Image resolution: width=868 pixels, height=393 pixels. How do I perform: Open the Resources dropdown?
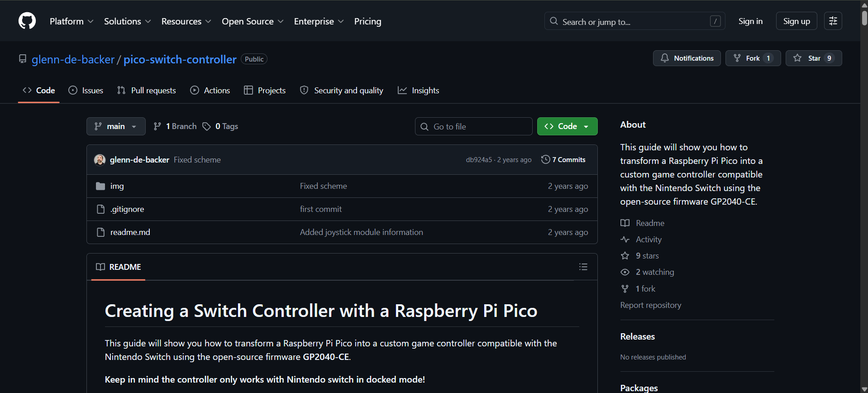point(186,21)
